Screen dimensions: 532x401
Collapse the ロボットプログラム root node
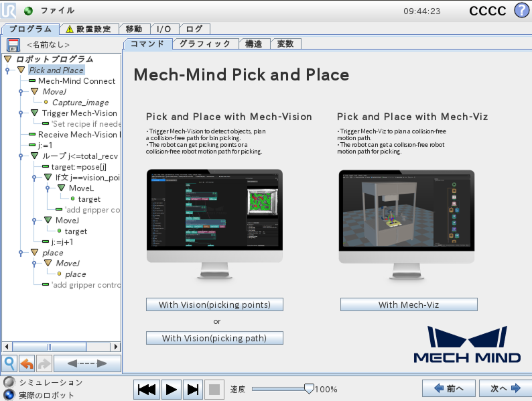8,59
